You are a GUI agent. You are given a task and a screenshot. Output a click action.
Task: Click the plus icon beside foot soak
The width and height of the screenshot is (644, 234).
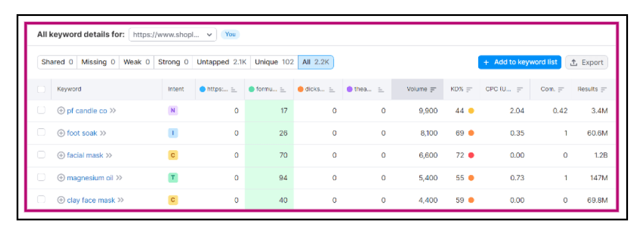[61, 133]
